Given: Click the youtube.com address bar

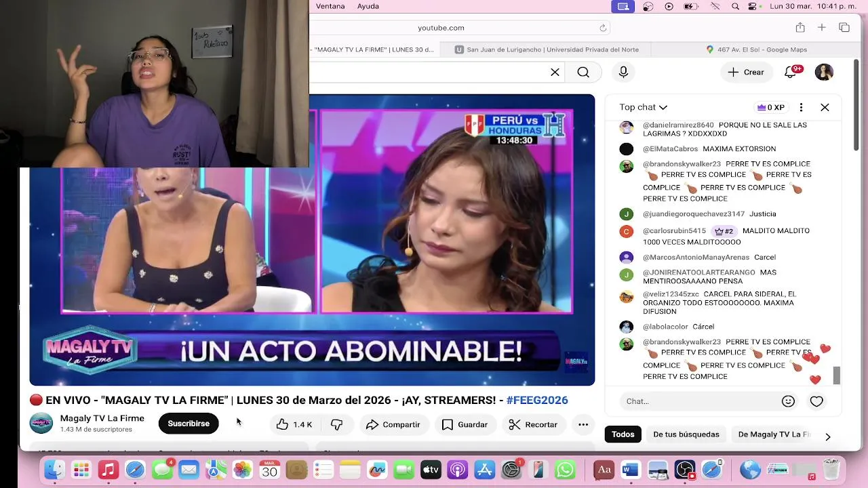Looking at the screenshot, I should pos(441,28).
